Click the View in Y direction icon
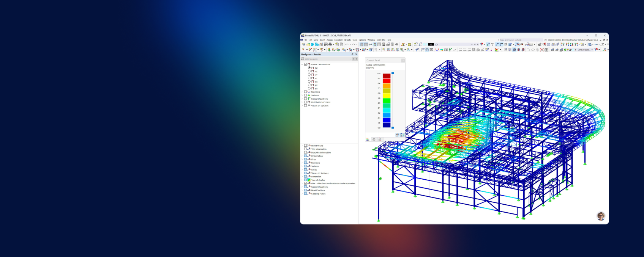Screen dimensions: 644x257 (567, 44)
